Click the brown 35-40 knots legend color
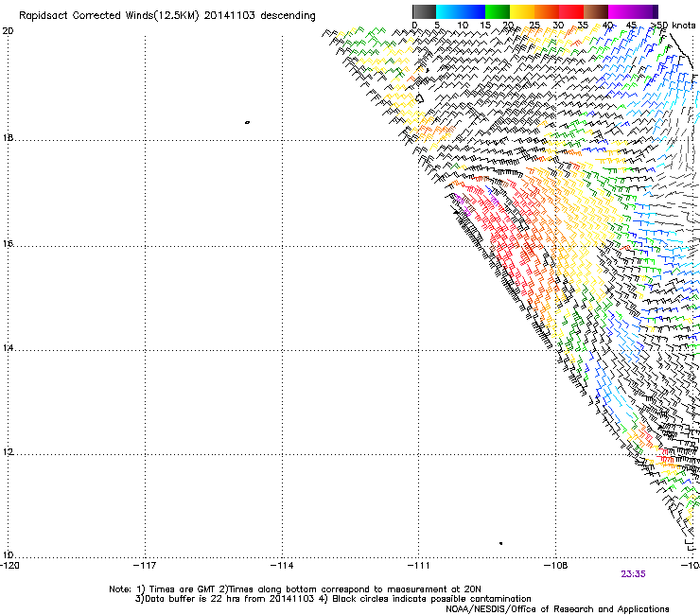The height and width of the screenshot is (615, 700). coord(596,11)
